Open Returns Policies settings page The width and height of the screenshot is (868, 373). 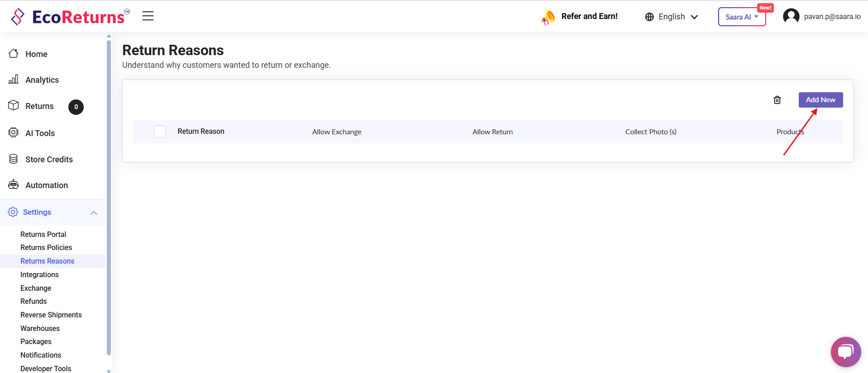[x=46, y=247]
